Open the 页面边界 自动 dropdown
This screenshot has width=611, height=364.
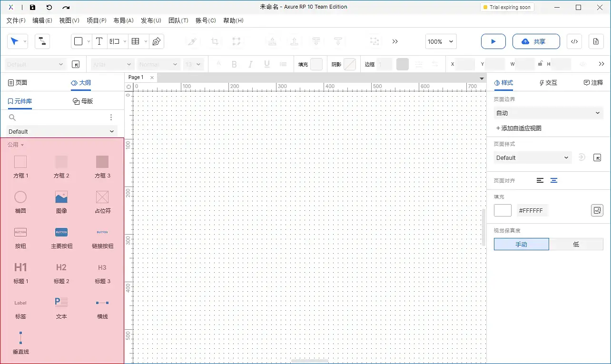tap(548, 113)
